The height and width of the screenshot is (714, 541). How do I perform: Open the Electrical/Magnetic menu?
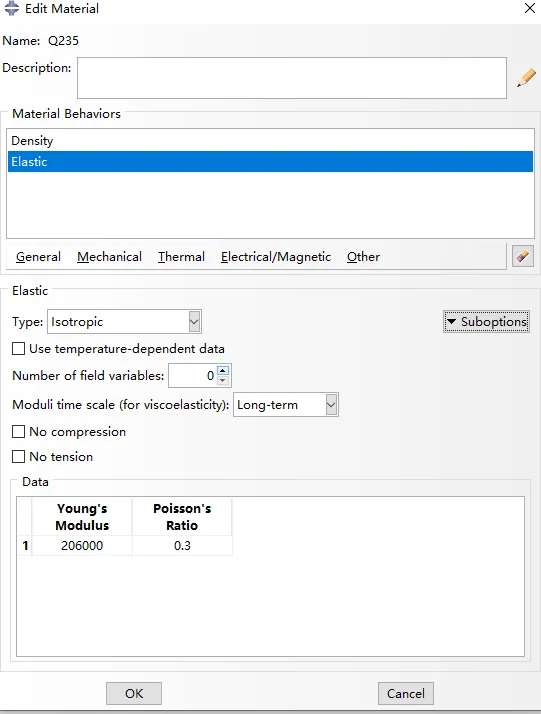pos(276,257)
